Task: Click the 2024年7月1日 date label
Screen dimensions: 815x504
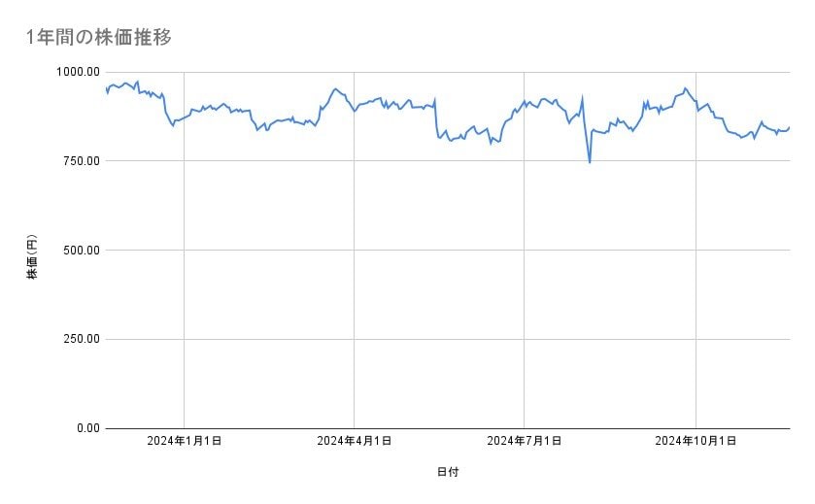Action: [525, 441]
